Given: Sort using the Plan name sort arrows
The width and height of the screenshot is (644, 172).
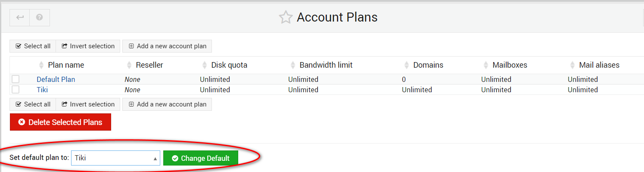Looking at the screenshot, I should click(41, 65).
